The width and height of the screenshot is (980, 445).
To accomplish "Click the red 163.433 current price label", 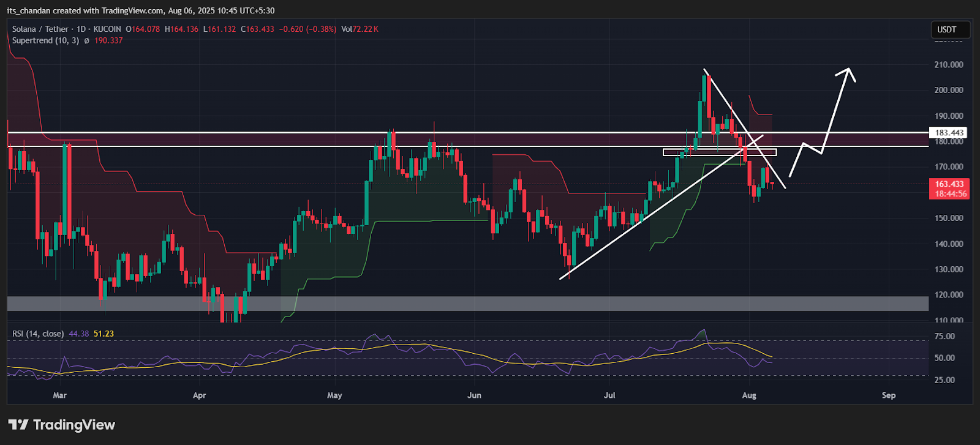I will click(x=949, y=184).
